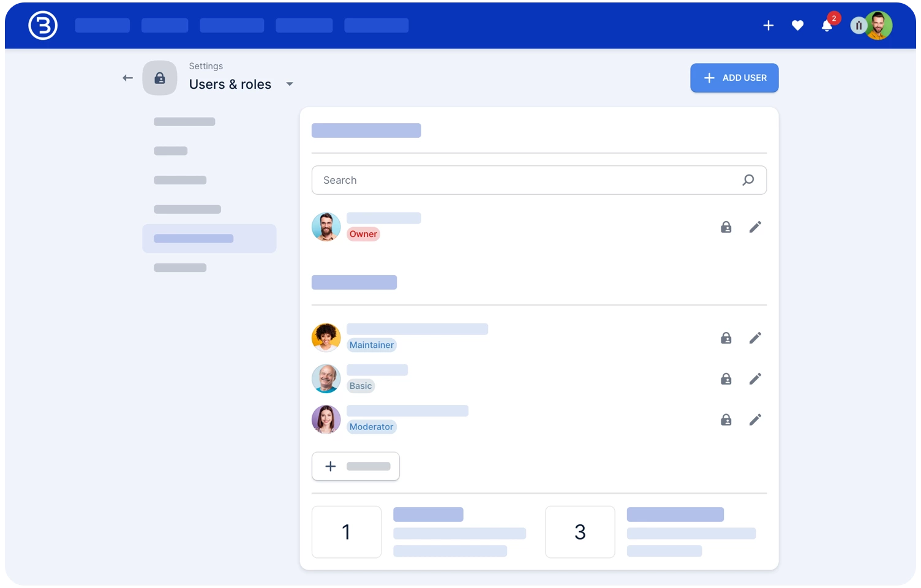Screen dimensions: 921x588
Task: Select the first sidebar settings item
Action: coord(184,122)
